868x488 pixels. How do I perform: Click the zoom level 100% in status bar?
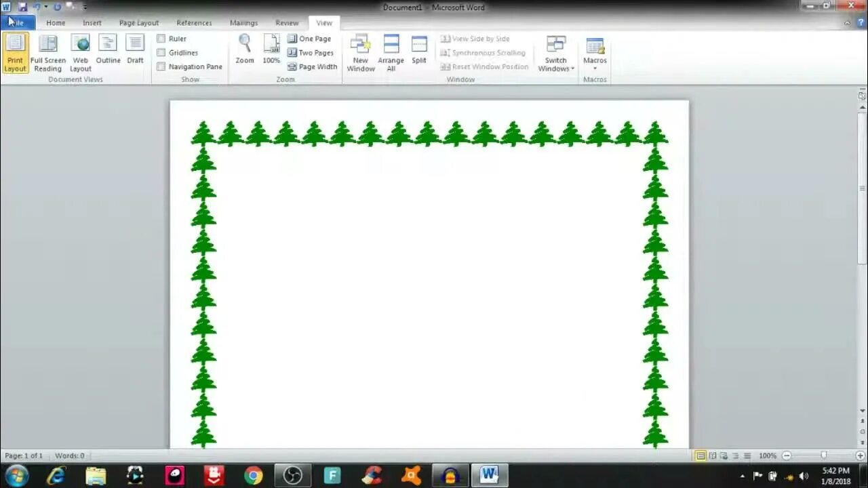[768, 456]
